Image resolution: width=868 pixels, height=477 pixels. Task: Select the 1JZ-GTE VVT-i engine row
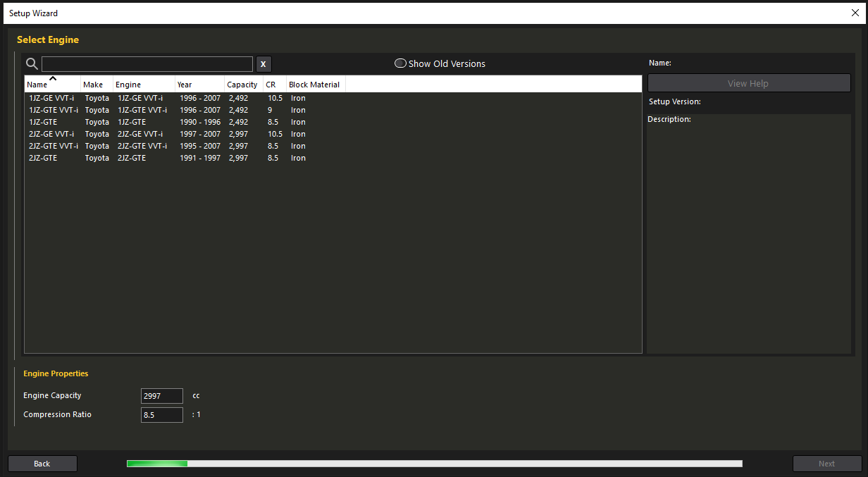[54, 110]
